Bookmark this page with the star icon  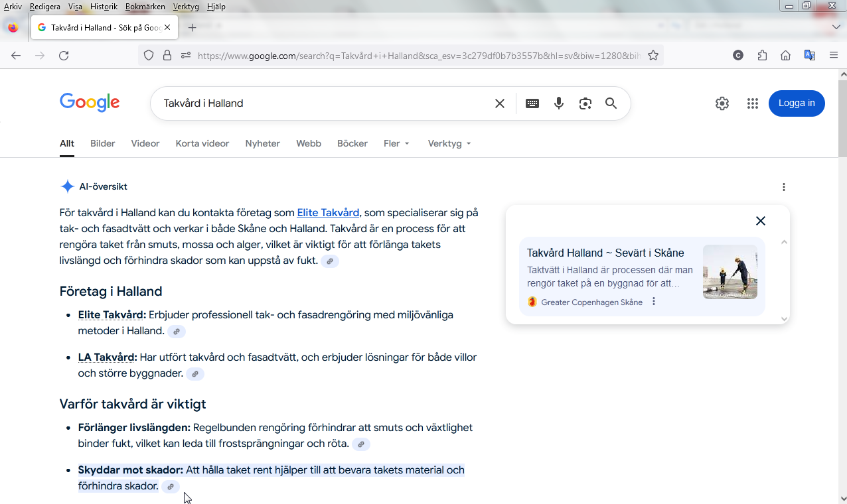pos(653,56)
